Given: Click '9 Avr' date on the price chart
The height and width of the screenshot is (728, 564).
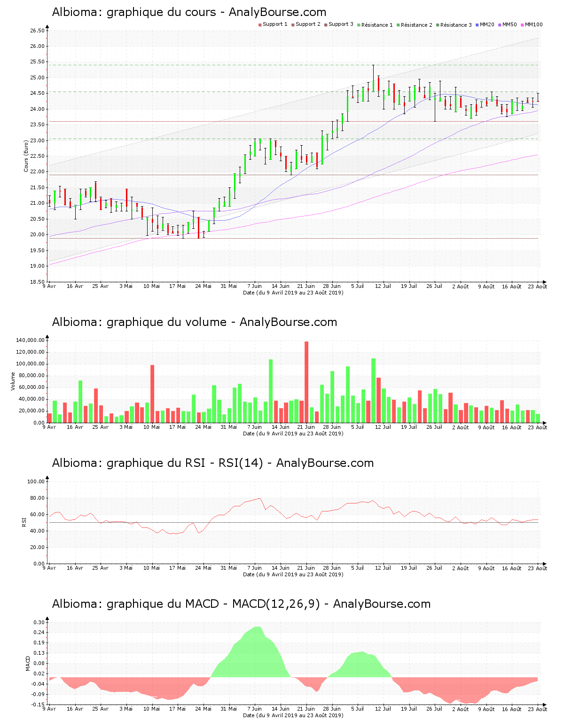Looking at the screenshot, I should 49,286.
